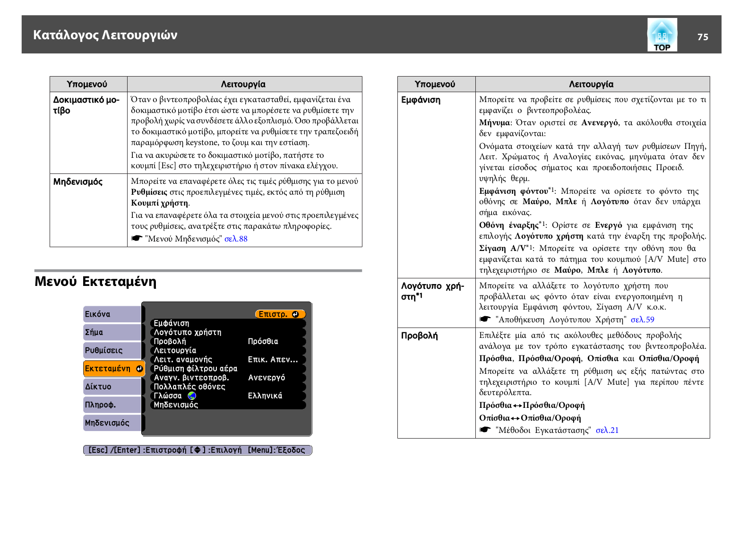Viewport: 756px width, 535px height.
Task: Click the Επικ. Απεν... value
Action: [x=273, y=359]
